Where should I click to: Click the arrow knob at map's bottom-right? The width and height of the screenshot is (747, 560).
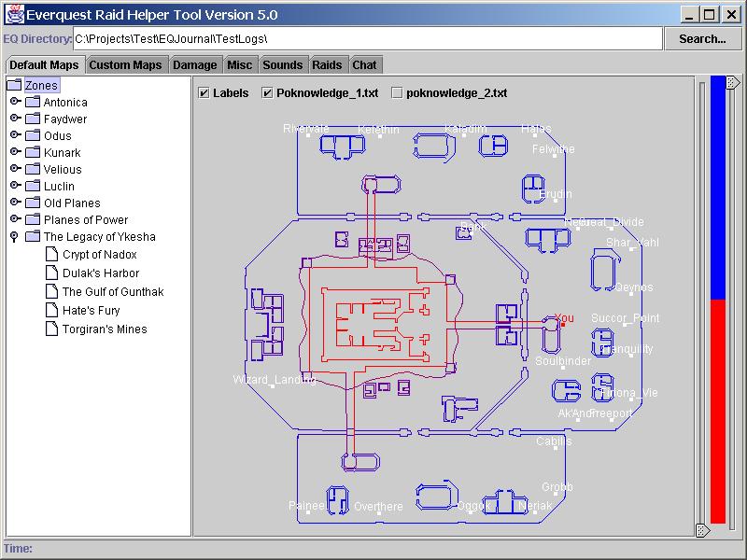pos(703,530)
